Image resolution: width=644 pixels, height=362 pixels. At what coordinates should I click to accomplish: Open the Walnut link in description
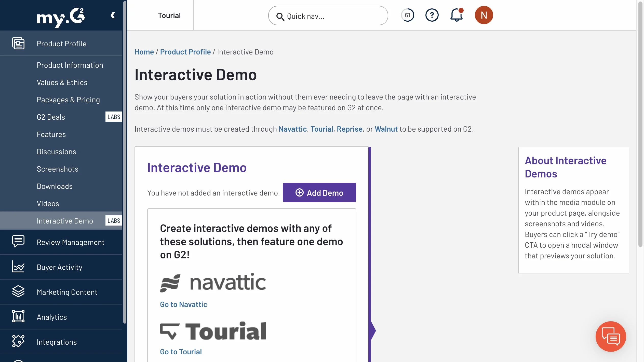pos(386,129)
